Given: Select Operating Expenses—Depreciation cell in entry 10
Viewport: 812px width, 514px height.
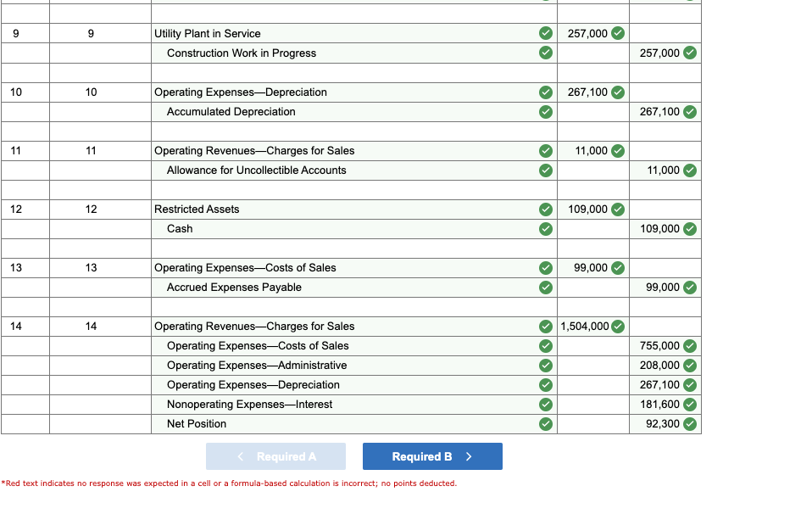Looking at the screenshot, I should click(354, 92).
